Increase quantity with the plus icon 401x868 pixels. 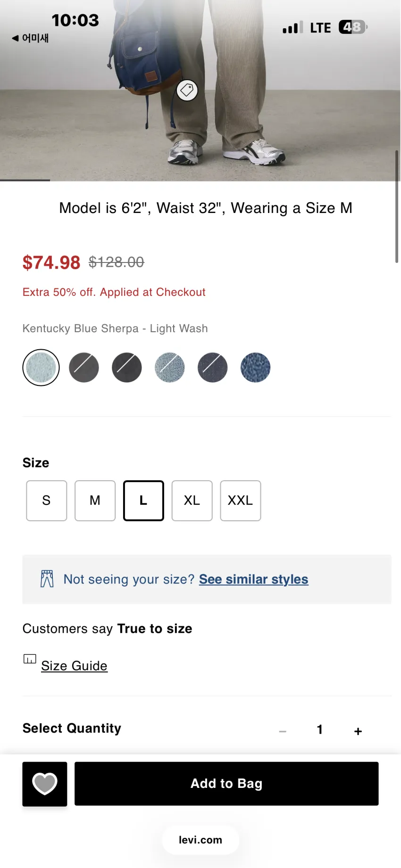click(x=358, y=731)
